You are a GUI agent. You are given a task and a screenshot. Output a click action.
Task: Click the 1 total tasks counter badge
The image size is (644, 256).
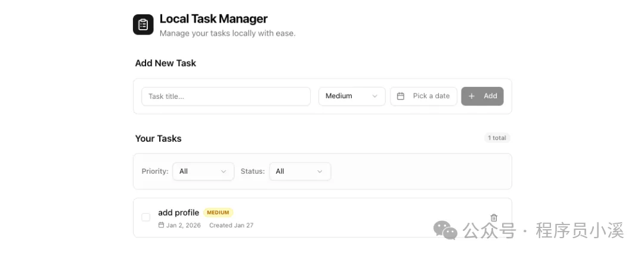[x=497, y=138]
